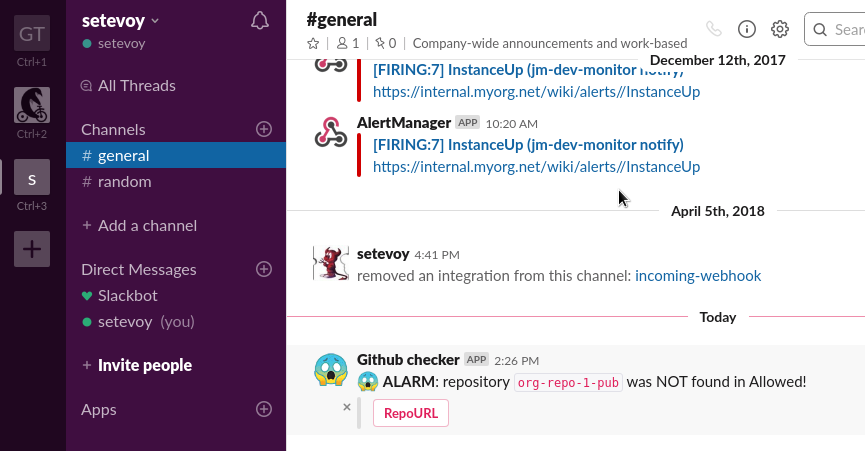Click Add a channel
865x451 pixels.
click(140, 226)
